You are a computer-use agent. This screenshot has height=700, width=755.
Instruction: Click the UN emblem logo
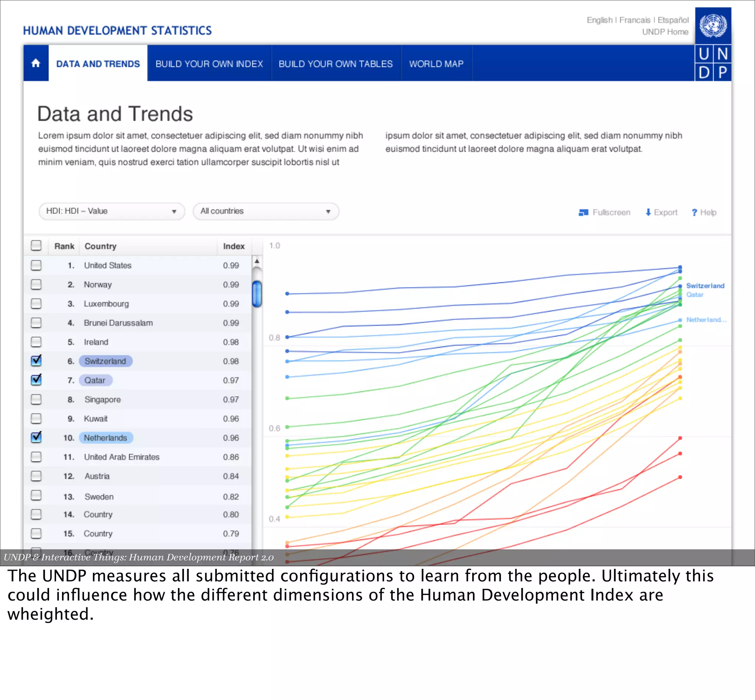[x=713, y=25]
